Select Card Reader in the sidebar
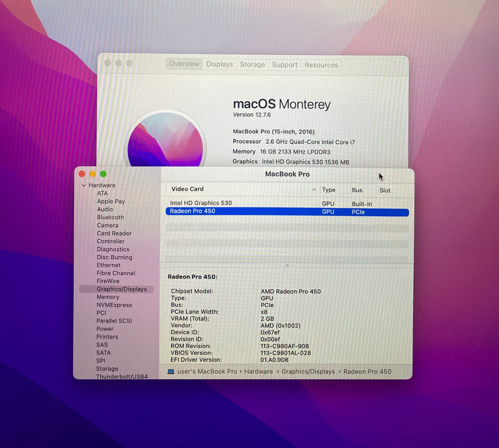This screenshot has height=448, width=499. [114, 233]
